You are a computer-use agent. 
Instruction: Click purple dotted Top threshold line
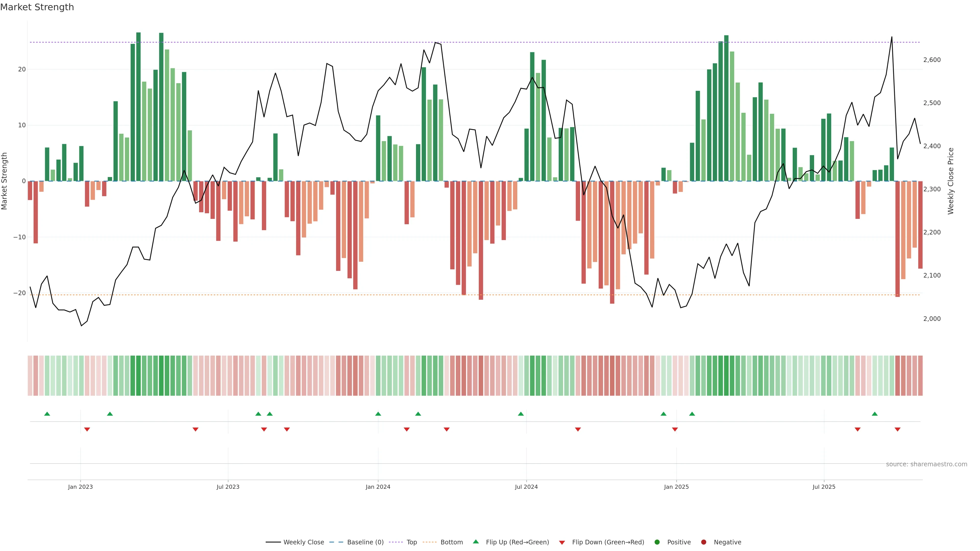click(x=266, y=42)
